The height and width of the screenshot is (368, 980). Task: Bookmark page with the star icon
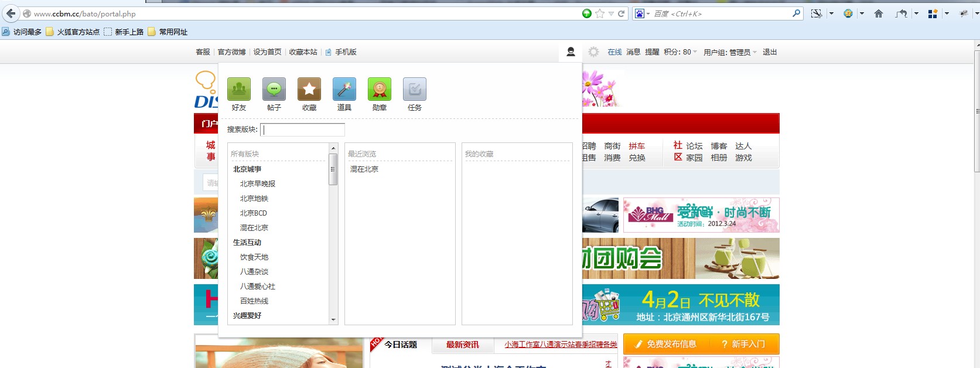point(599,13)
